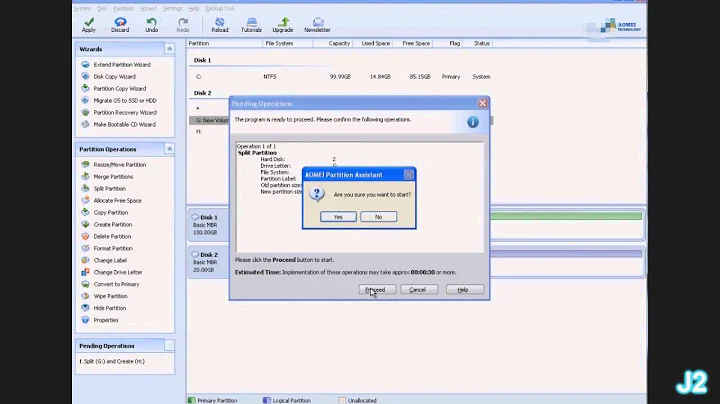Image resolution: width=720 pixels, height=404 pixels.
Task: Select Disk 2 Basic MBR in disk map
Action: (x=208, y=262)
